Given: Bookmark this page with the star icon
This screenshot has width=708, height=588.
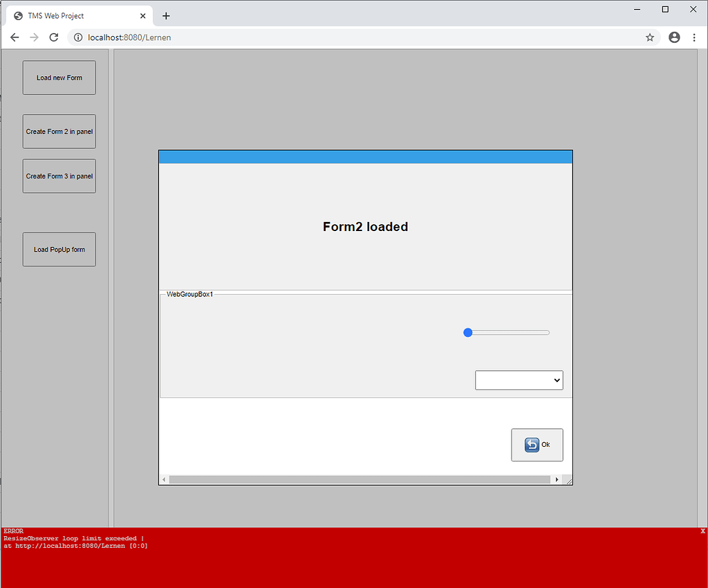Looking at the screenshot, I should [x=650, y=37].
